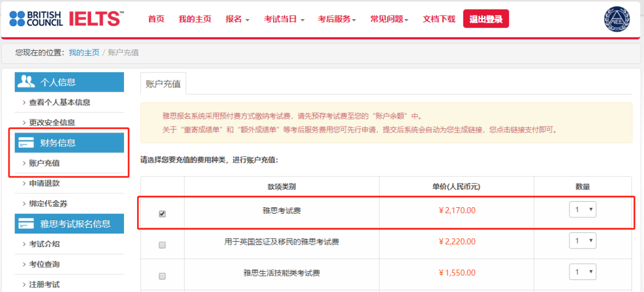Open 申请退款 in sidebar
Image resolution: width=644 pixels, height=292 pixels.
pyautogui.click(x=44, y=183)
